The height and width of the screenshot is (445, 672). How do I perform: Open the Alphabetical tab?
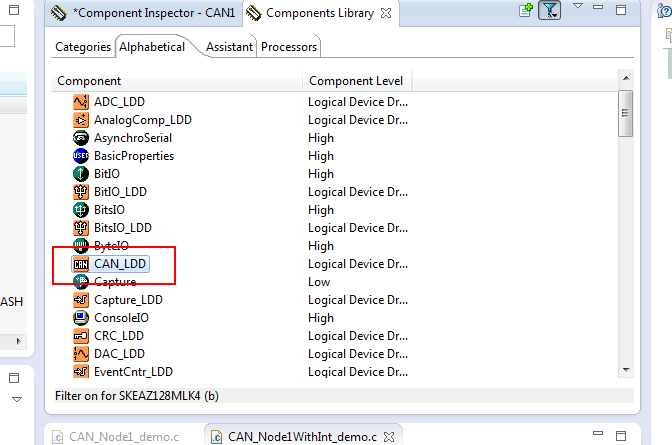(152, 47)
